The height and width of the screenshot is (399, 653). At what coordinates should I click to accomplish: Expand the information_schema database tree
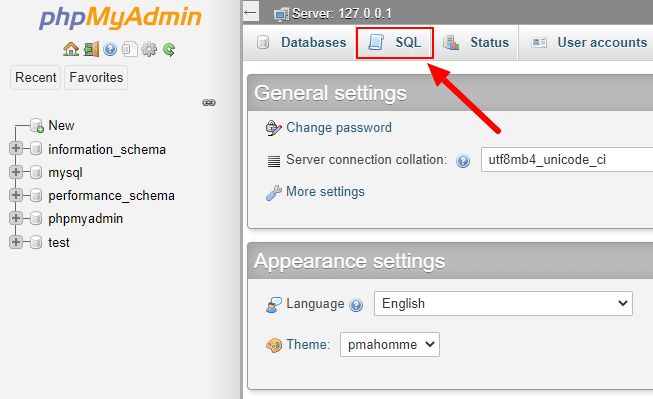16,148
